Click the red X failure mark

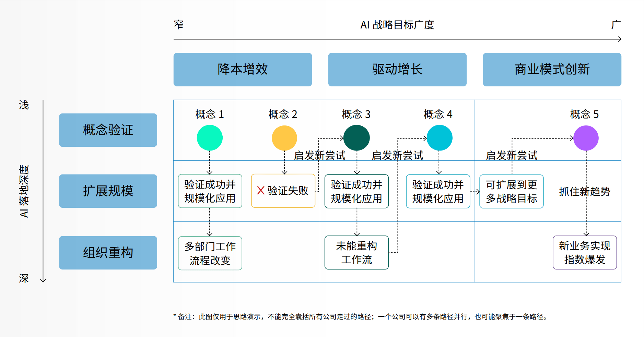pyautogui.click(x=261, y=191)
